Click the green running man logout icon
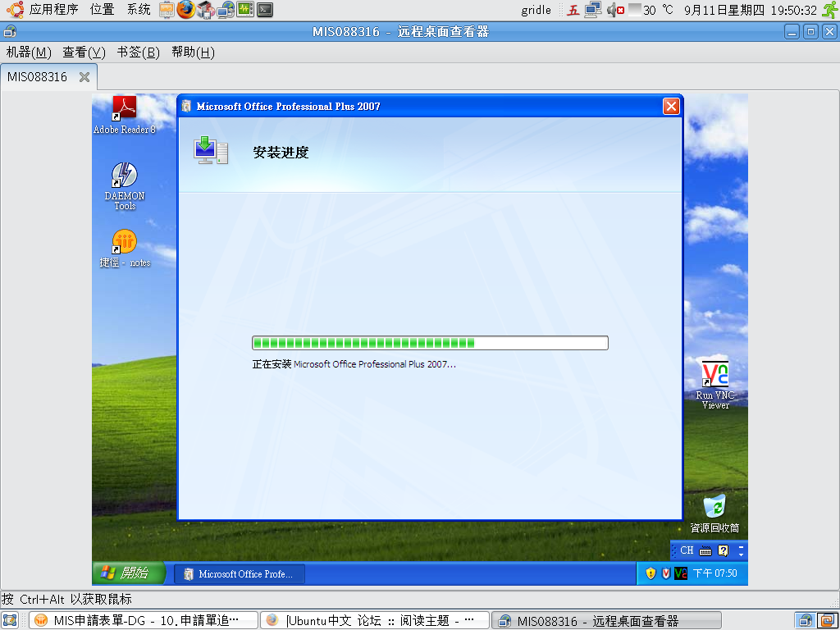Screen dimensions: 840x630 829,10
